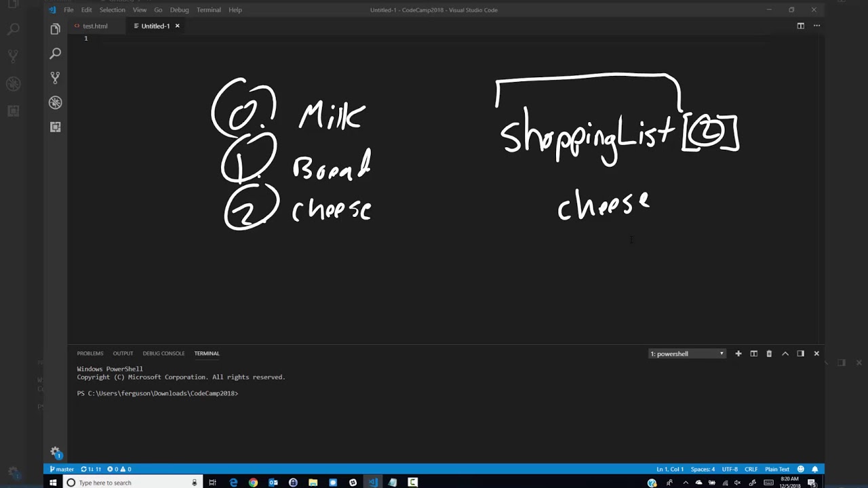Open the Source Control view
The image size is (868, 488).
pyautogui.click(x=55, y=78)
